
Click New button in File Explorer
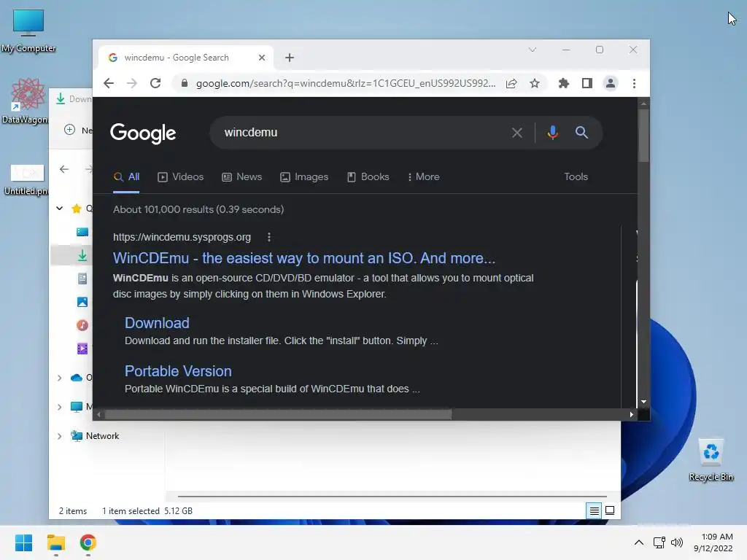(77, 130)
